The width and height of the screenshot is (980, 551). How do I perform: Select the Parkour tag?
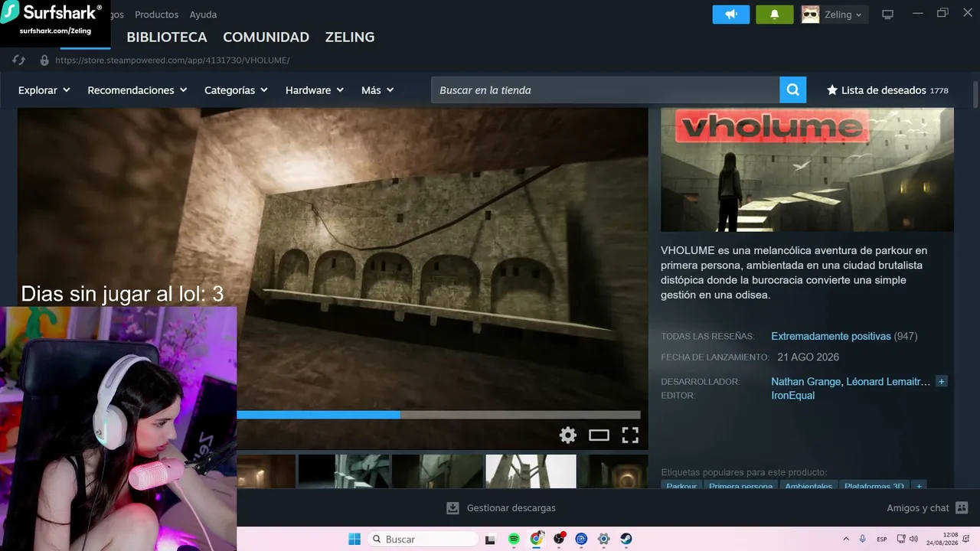pos(681,486)
